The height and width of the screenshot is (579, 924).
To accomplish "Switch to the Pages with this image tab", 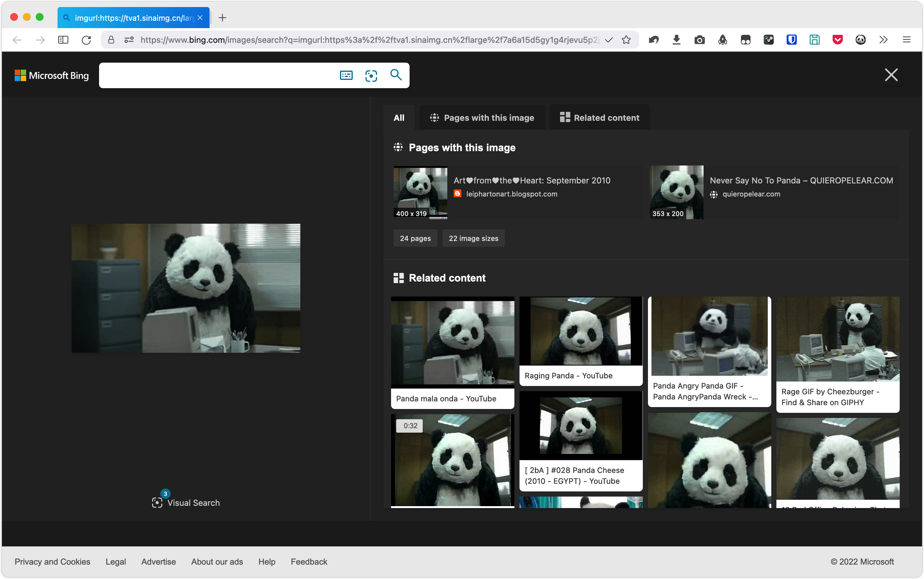I will (482, 118).
